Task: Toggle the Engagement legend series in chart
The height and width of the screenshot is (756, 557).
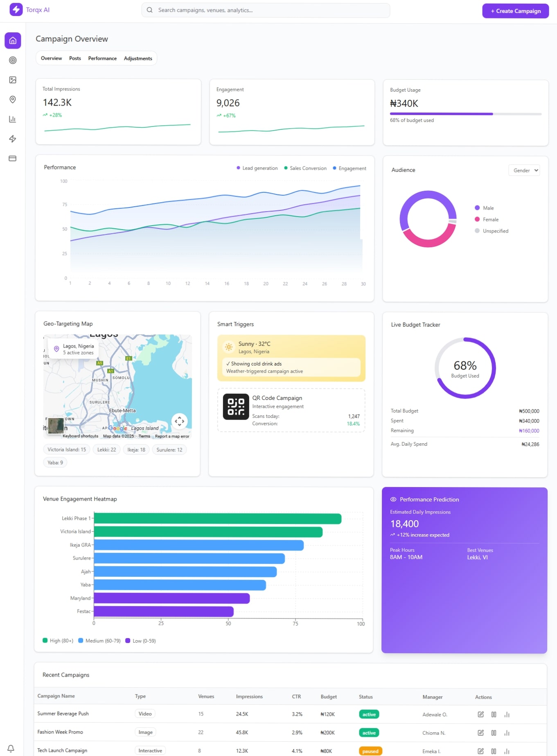Action: point(350,168)
